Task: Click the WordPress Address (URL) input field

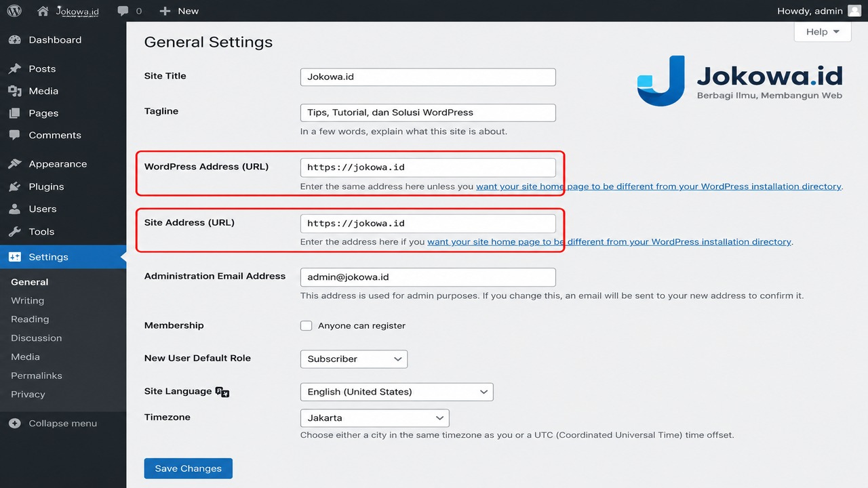Action: (428, 167)
